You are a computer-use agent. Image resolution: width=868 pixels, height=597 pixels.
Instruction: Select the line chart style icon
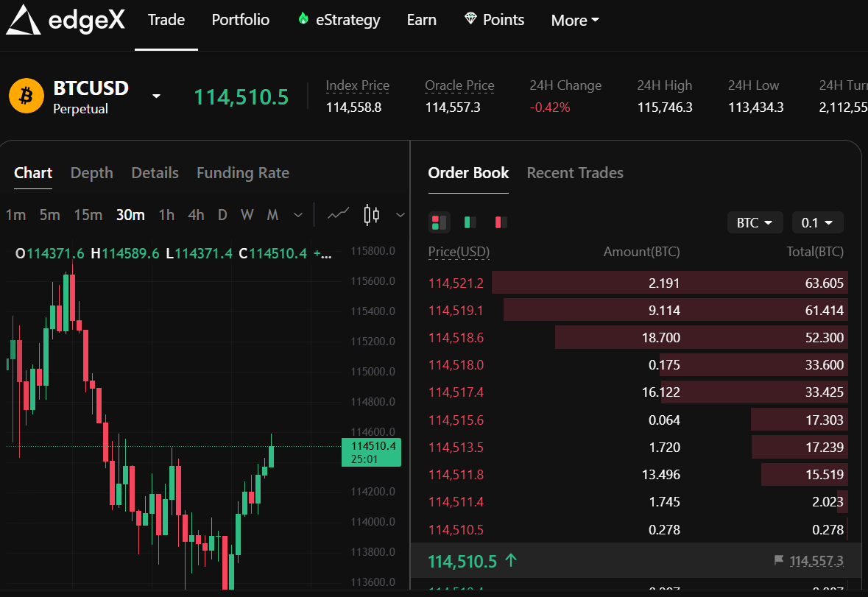tap(338, 214)
